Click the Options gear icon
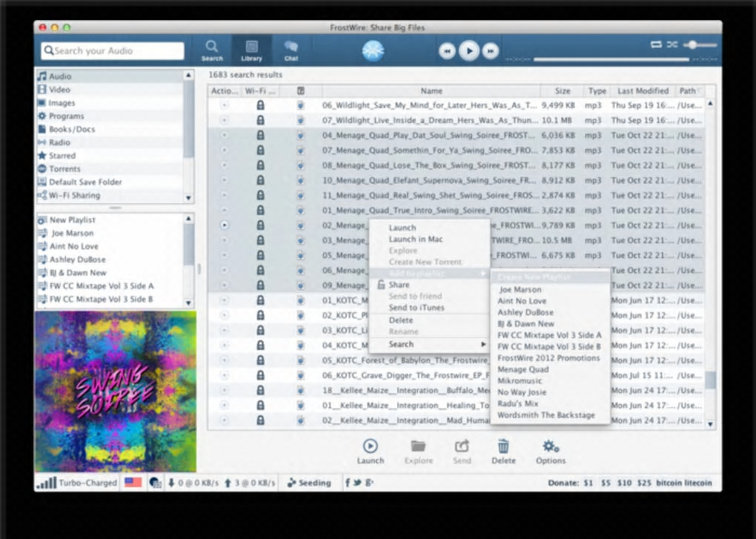Image resolution: width=756 pixels, height=539 pixels. click(550, 446)
